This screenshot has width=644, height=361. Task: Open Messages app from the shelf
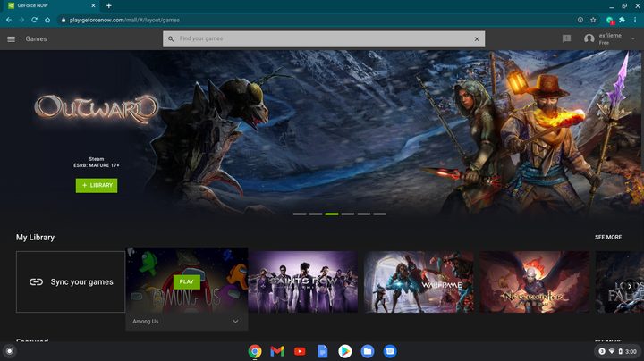(390, 351)
